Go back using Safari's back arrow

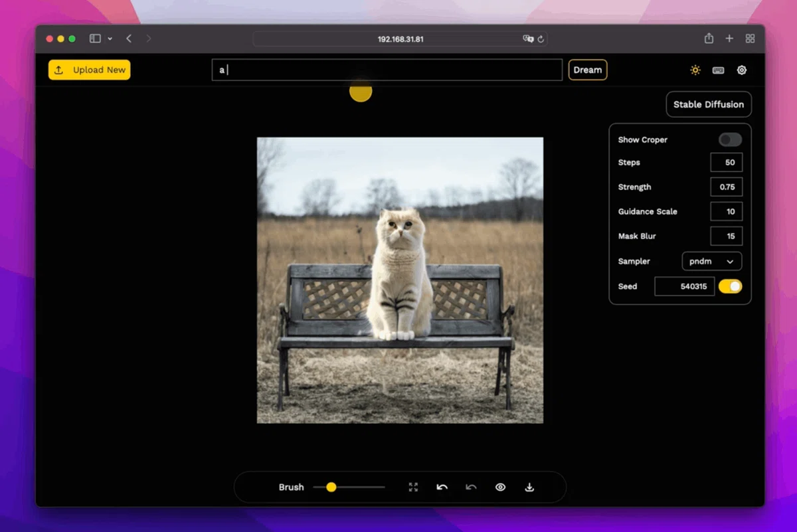point(129,39)
